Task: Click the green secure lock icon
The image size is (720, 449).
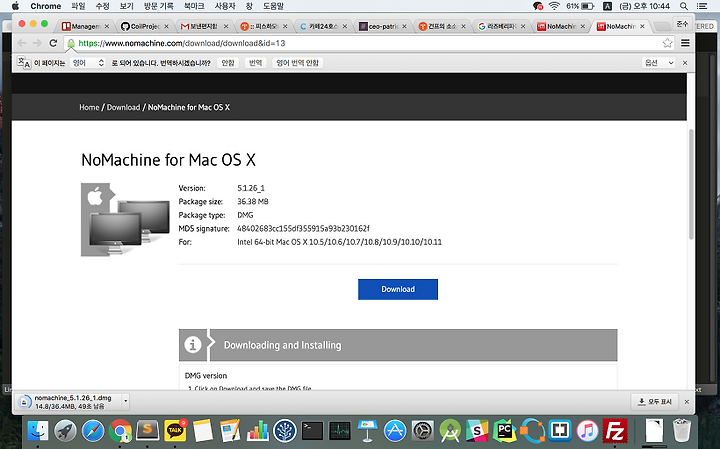Action: [x=71, y=43]
